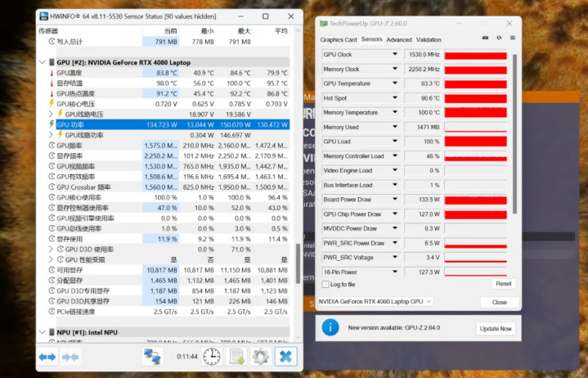Open the 16-Pin Power sensor dropdown
This screenshot has width=588, height=378.
pyautogui.click(x=395, y=272)
